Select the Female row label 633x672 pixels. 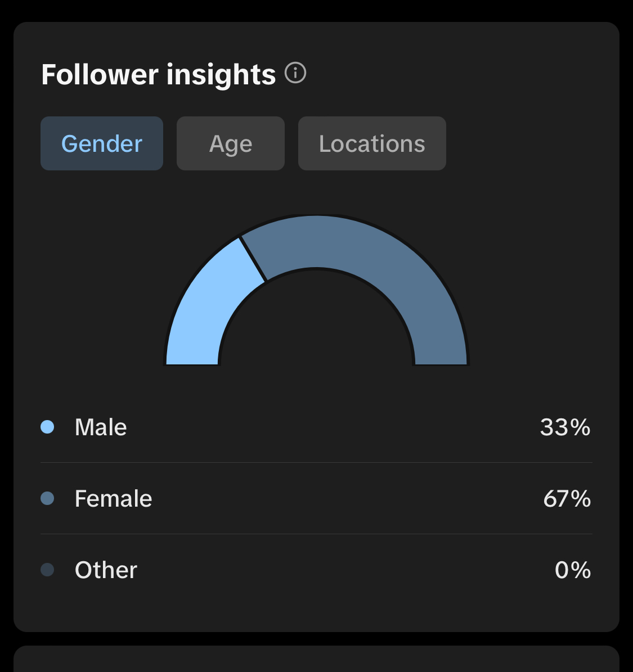113,498
